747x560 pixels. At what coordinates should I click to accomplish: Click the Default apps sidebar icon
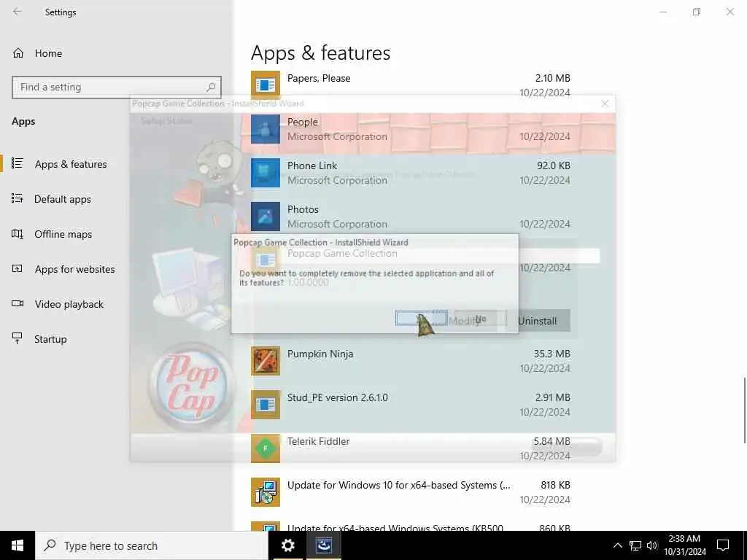click(18, 198)
